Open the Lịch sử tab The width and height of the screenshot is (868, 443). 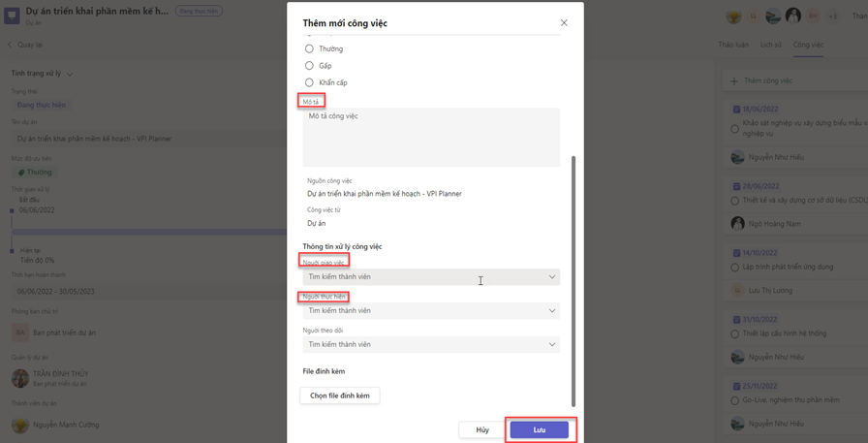[x=770, y=45]
